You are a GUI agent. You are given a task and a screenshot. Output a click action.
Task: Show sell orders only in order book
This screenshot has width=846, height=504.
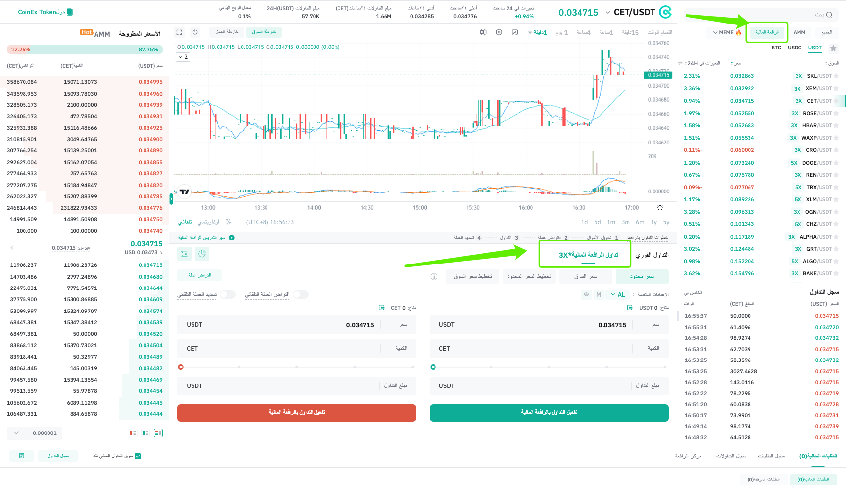pyautogui.click(x=133, y=433)
